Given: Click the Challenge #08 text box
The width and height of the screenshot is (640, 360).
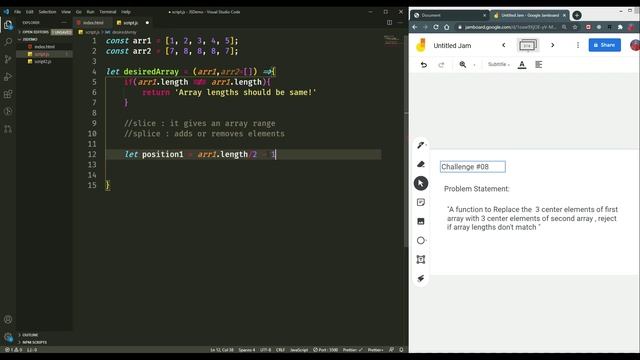Looking at the screenshot, I should pos(473,167).
